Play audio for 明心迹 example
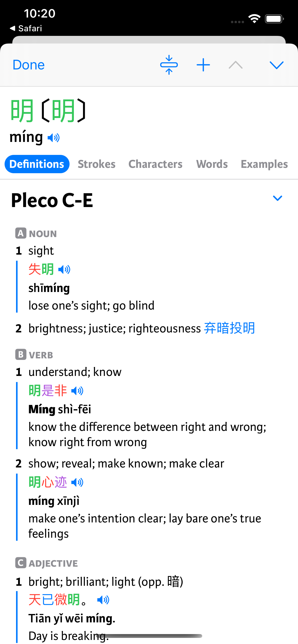Image resolution: width=298 pixels, height=644 pixels. coord(77,482)
